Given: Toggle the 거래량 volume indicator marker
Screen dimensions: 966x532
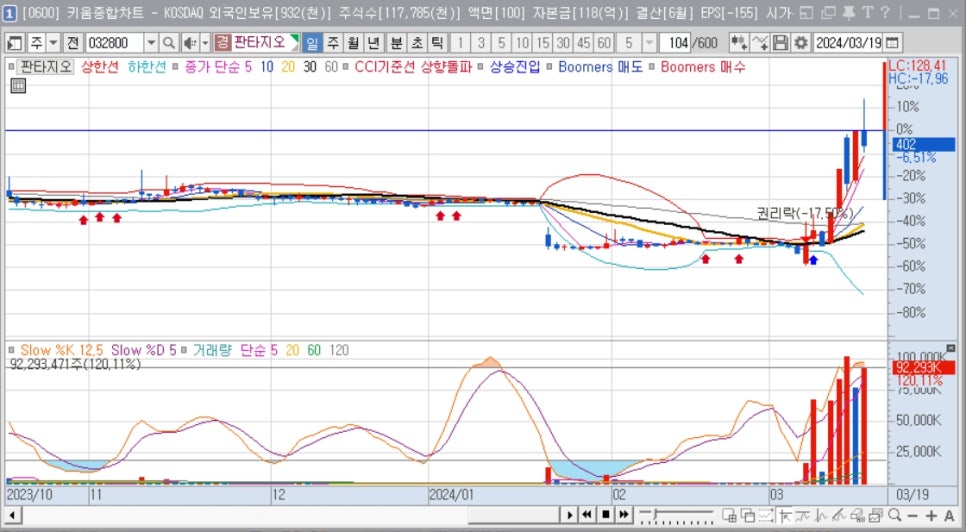Looking at the screenshot, I should [184, 350].
